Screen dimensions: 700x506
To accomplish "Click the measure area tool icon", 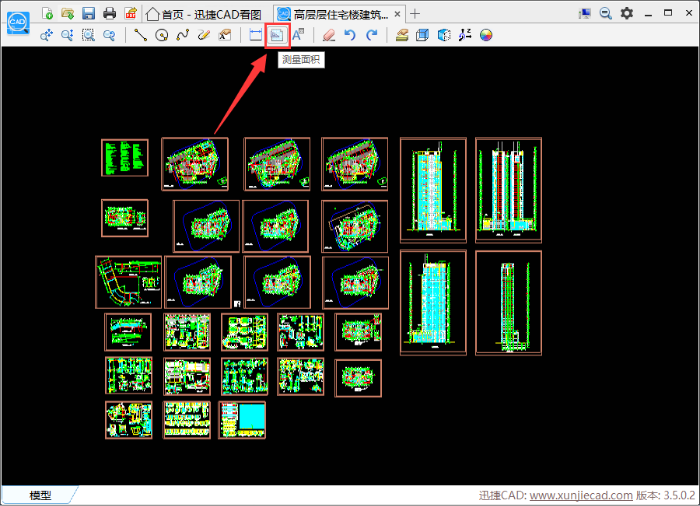I will point(277,35).
